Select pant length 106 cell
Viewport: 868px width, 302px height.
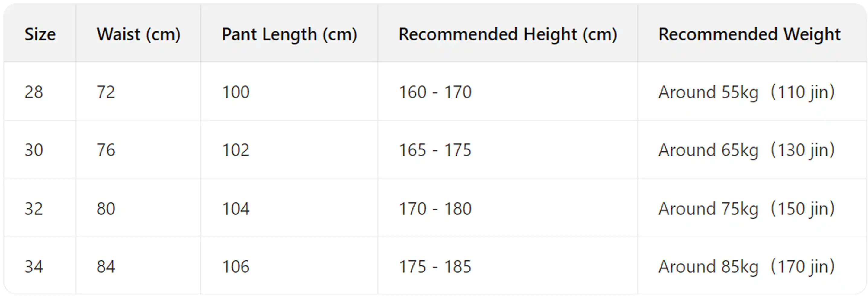(235, 267)
